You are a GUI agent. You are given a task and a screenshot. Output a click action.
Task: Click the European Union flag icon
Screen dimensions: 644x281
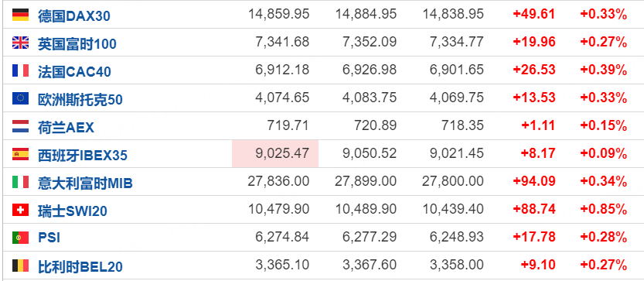(20, 98)
